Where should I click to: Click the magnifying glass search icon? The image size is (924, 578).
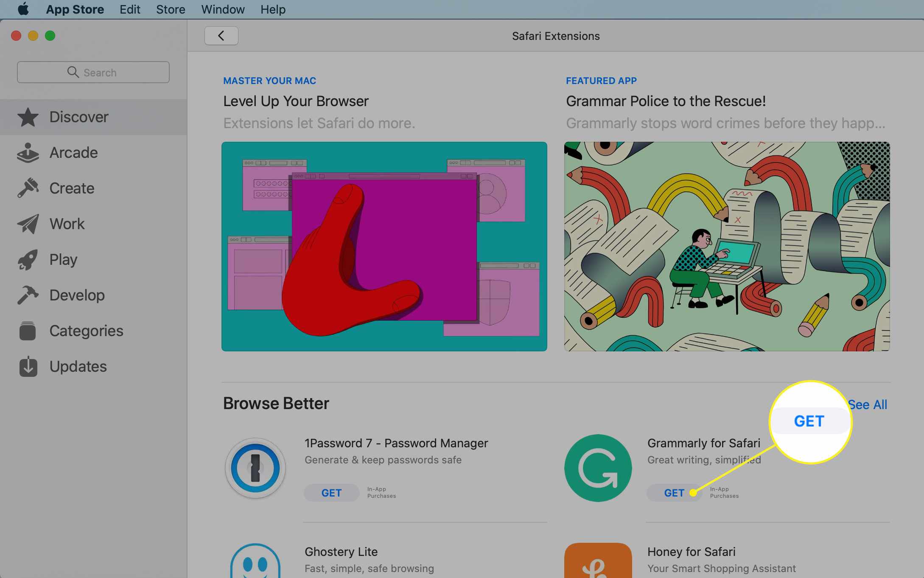(73, 72)
